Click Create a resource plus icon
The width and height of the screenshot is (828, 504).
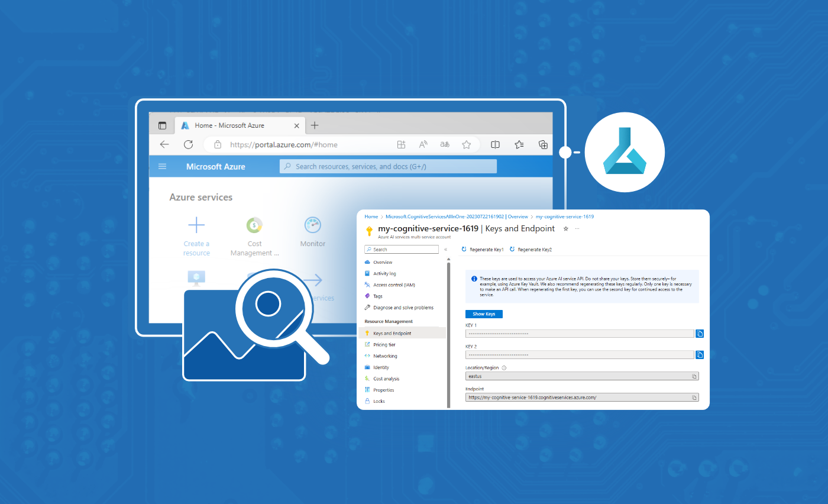pyautogui.click(x=196, y=225)
